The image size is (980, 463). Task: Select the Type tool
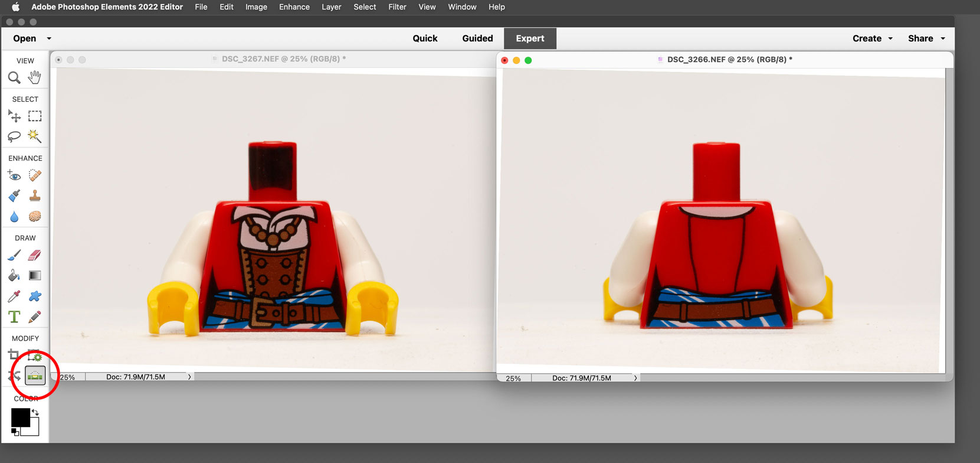click(14, 317)
